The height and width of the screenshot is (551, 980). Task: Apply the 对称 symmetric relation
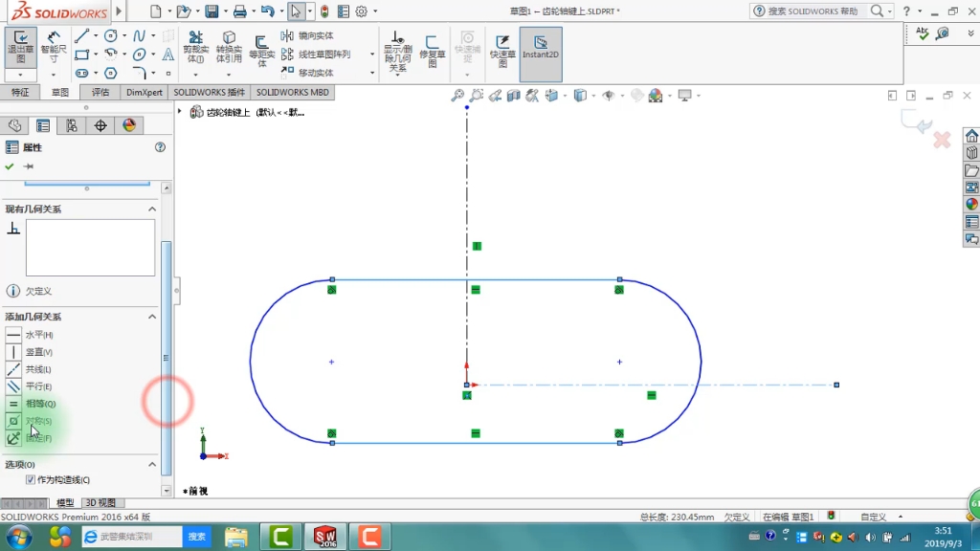point(13,421)
